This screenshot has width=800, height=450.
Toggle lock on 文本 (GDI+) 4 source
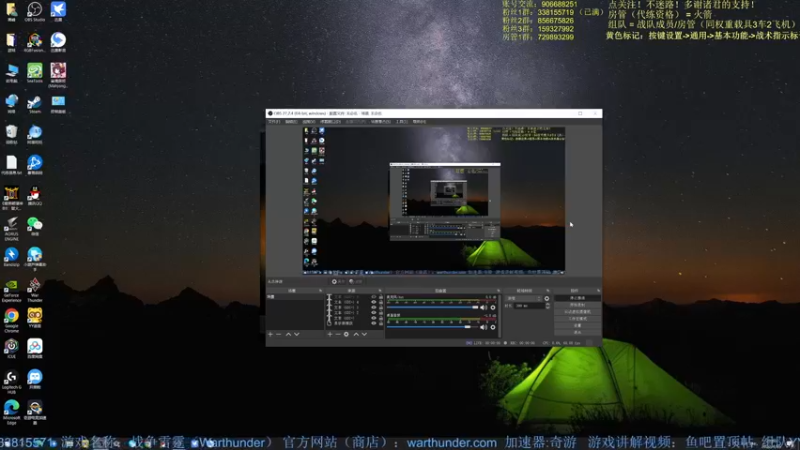[381, 302]
